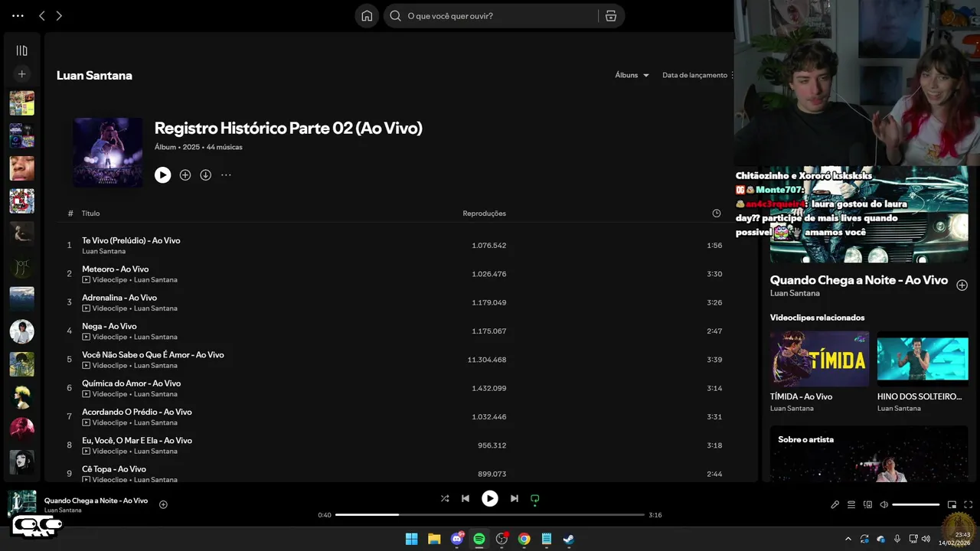Select track 'Nega - Ao Vivo'
980x551 pixels.
pos(109,326)
